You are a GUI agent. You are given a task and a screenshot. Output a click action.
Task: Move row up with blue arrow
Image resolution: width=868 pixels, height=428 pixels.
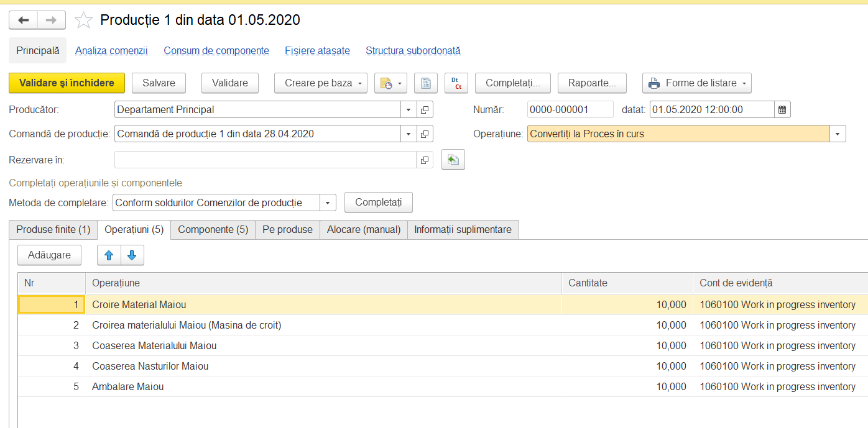tap(109, 255)
